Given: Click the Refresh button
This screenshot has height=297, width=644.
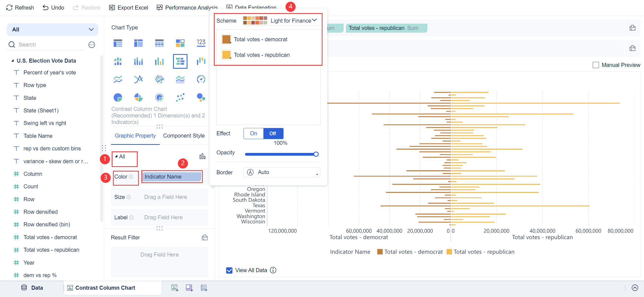Looking at the screenshot, I should tap(20, 8).
